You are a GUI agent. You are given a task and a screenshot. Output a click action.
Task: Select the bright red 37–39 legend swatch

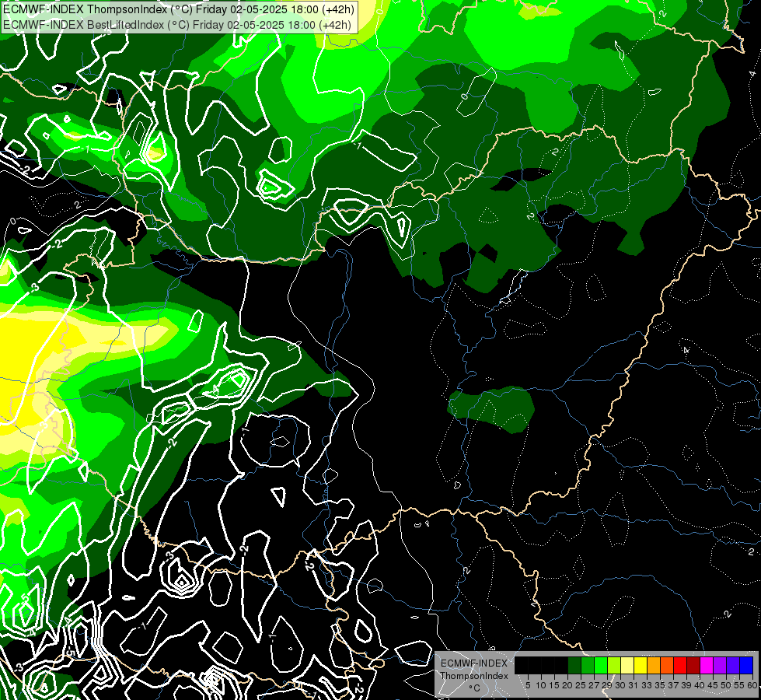tap(680, 665)
